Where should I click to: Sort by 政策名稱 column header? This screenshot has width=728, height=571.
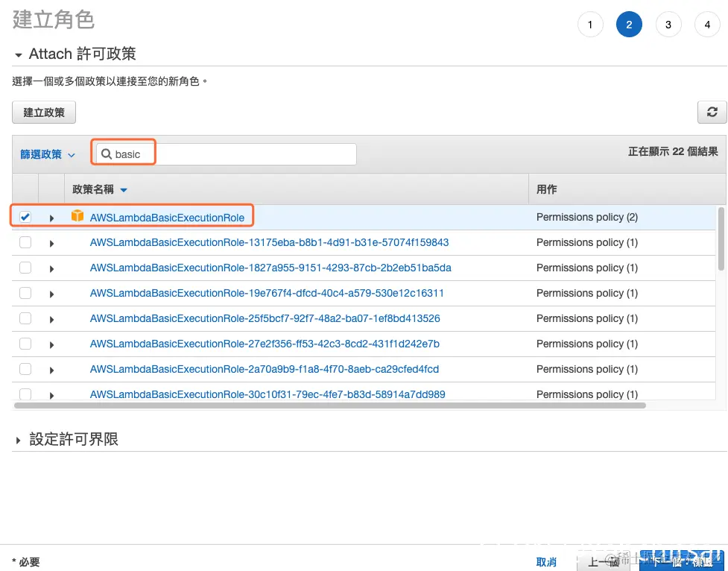click(99, 189)
